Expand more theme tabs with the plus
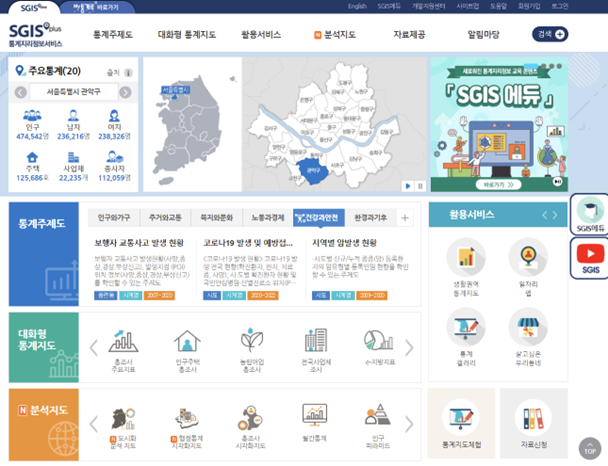Image resolution: width=608 pixels, height=466 pixels. point(405,217)
